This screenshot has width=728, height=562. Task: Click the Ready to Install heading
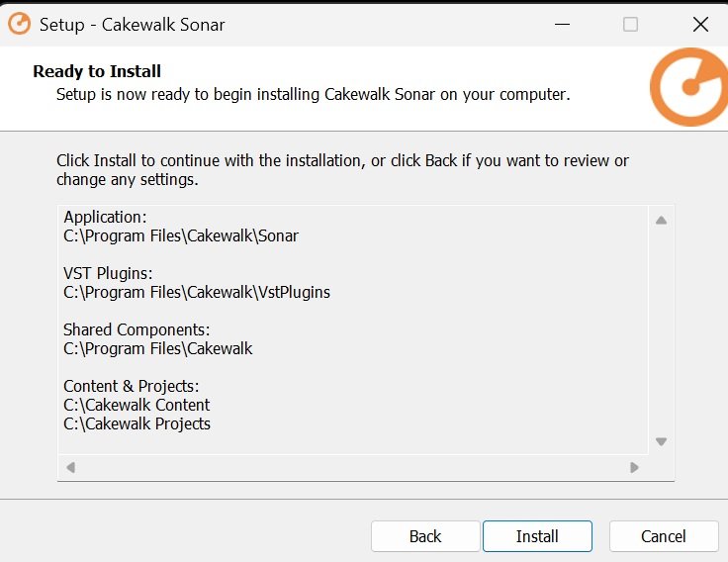[97, 71]
